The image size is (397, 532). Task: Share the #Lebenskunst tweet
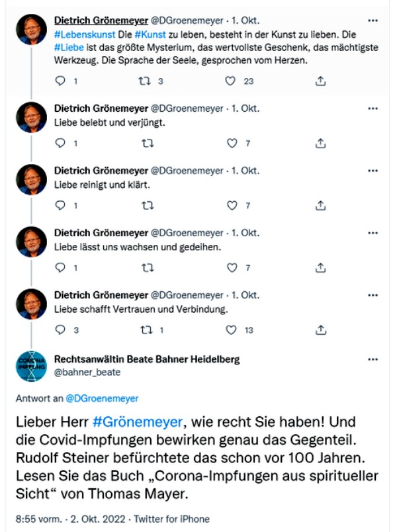[x=320, y=81]
